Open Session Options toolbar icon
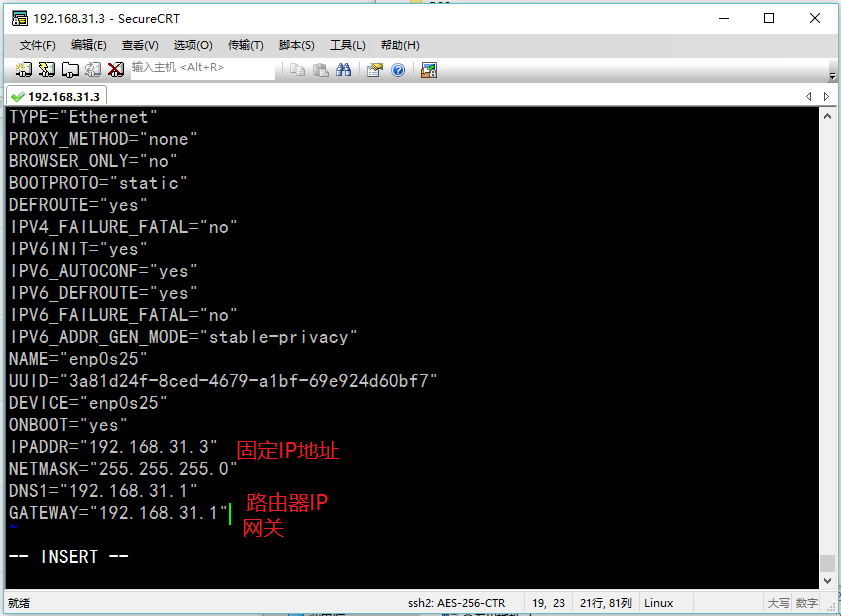 click(375, 70)
